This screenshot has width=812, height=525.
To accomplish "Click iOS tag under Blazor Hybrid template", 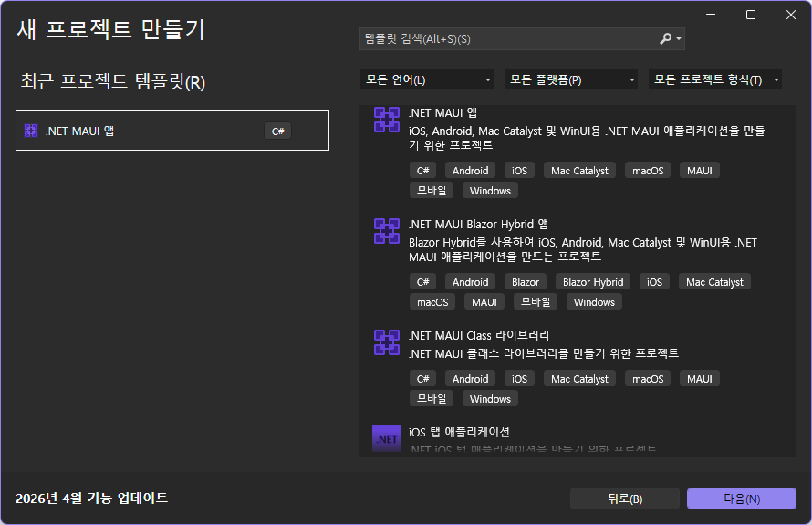I will point(654,282).
